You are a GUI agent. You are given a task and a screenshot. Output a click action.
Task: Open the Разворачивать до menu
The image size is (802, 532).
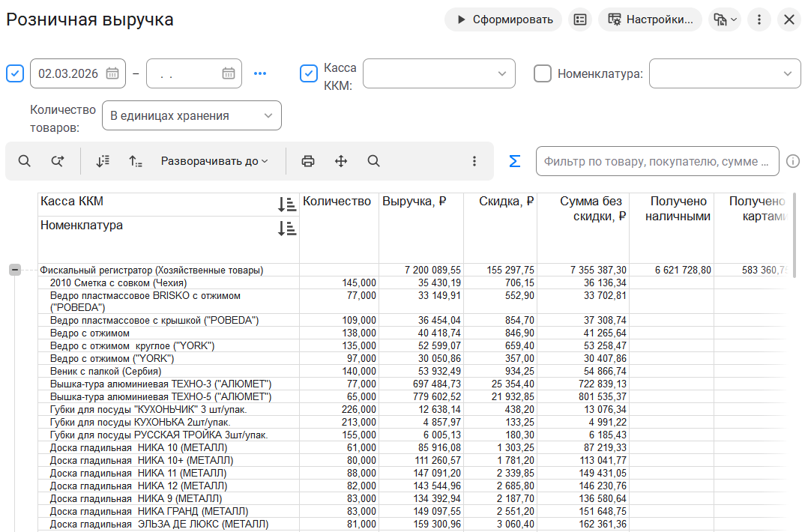pos(214,161)
